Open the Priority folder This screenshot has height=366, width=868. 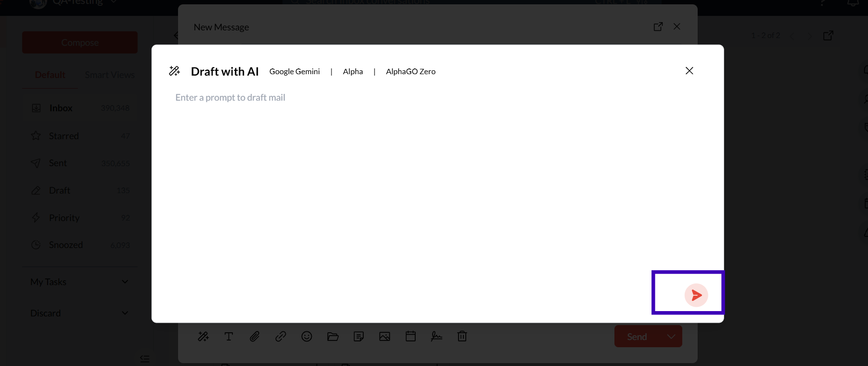80,218
